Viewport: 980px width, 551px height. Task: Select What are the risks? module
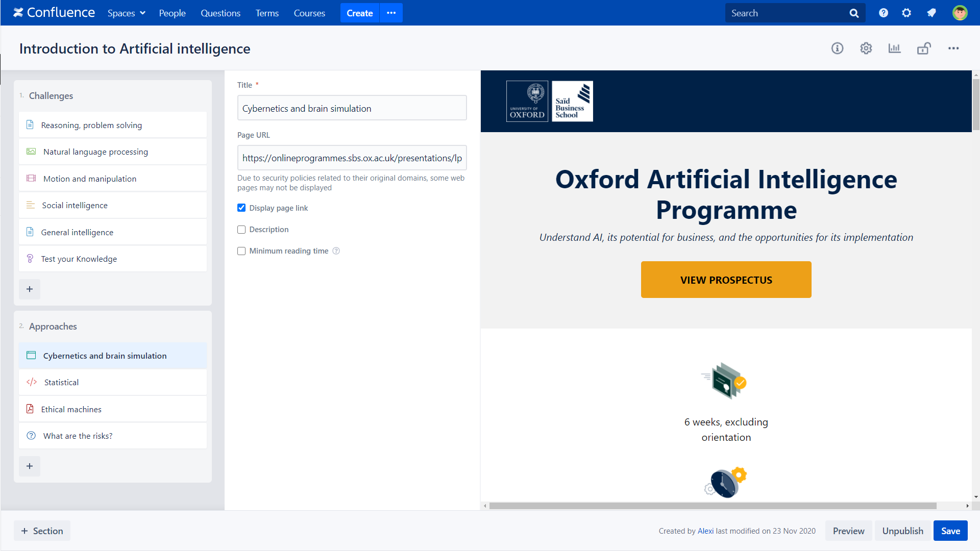[x=113, y=436]
